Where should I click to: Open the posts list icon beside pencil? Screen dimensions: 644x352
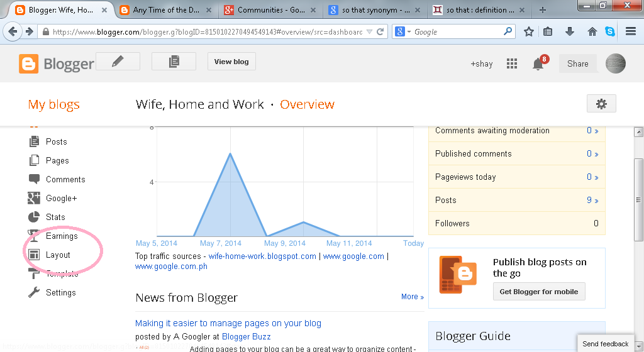(174, 62)
